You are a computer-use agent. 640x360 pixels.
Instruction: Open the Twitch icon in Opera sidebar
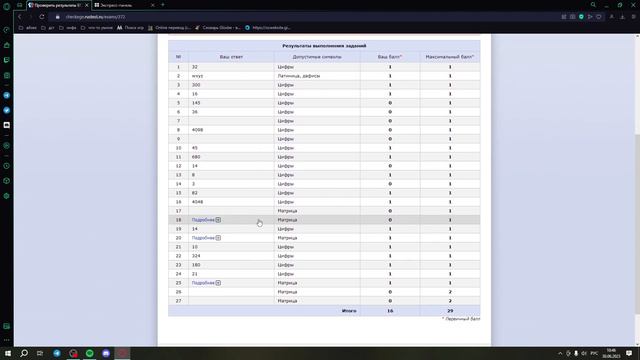7,60
